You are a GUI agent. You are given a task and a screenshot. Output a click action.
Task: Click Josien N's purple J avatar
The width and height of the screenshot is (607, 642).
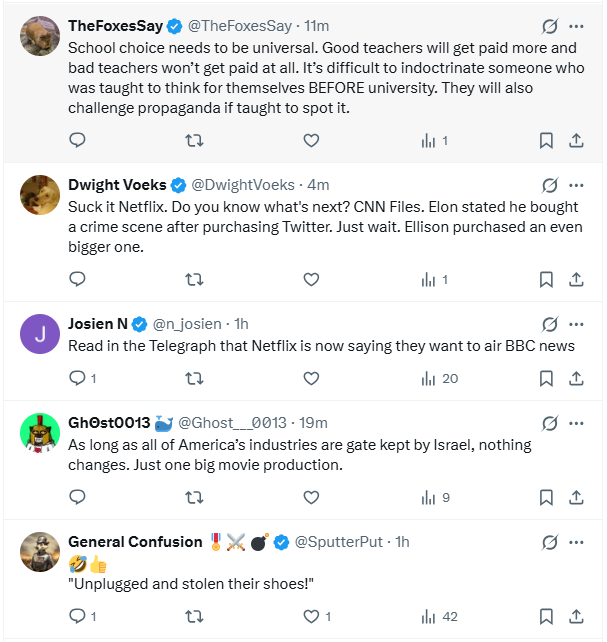[40, 334]
